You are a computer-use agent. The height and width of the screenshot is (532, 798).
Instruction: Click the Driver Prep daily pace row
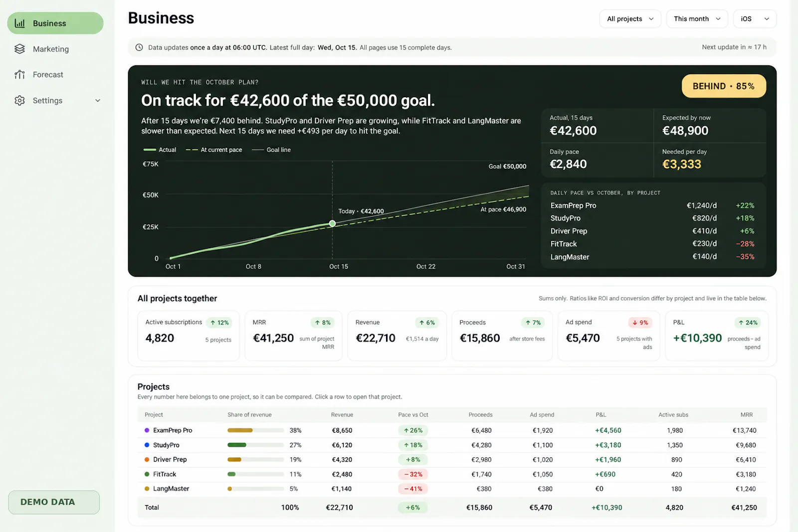(652, 231)
